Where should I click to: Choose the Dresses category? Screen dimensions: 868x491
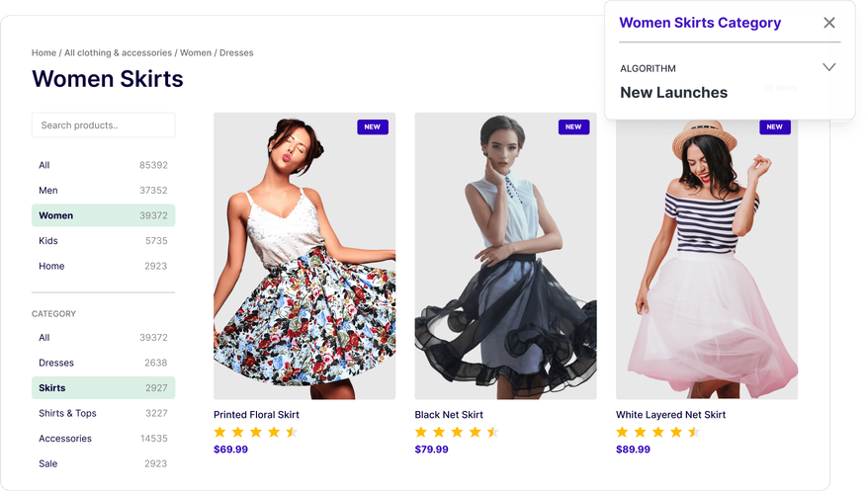coord(104,363)
